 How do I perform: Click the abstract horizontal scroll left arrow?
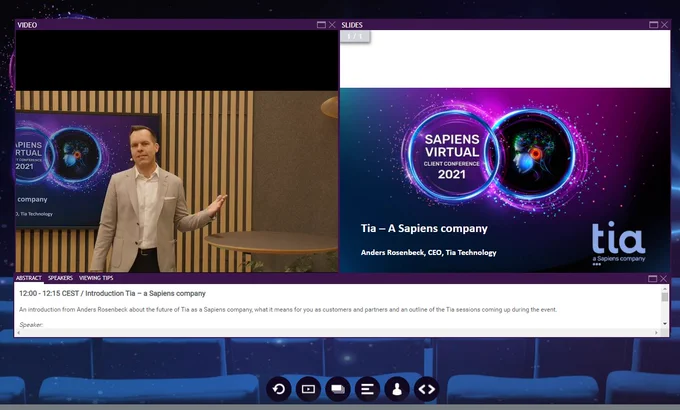(x=18, y=333)
